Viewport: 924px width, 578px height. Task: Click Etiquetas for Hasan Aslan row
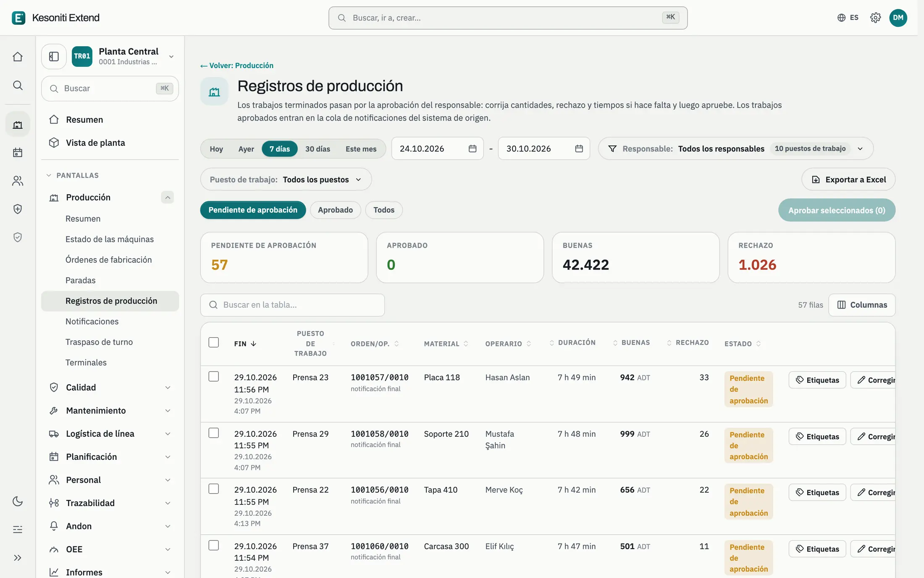pyautogui.click(x=817, y=380)
